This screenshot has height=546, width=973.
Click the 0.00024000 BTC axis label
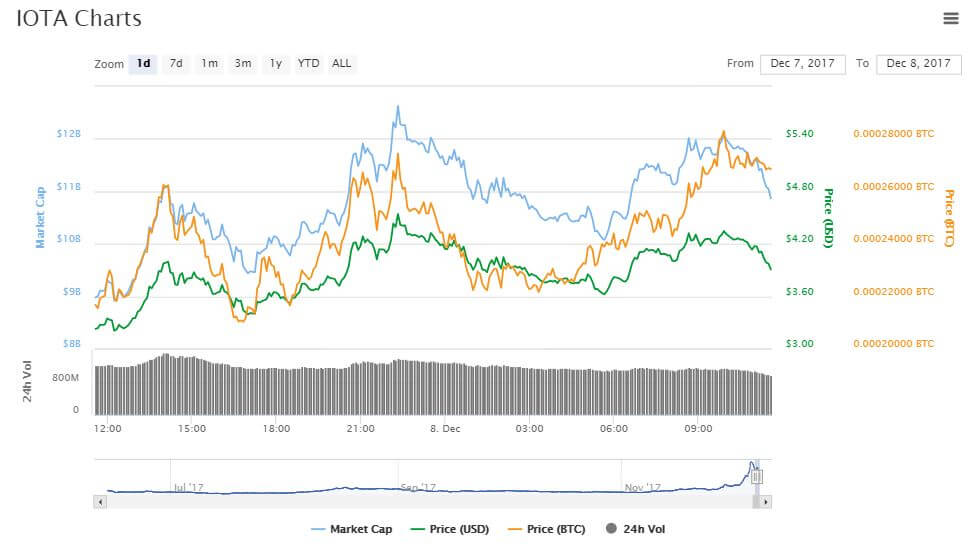[x=894, y=239]
